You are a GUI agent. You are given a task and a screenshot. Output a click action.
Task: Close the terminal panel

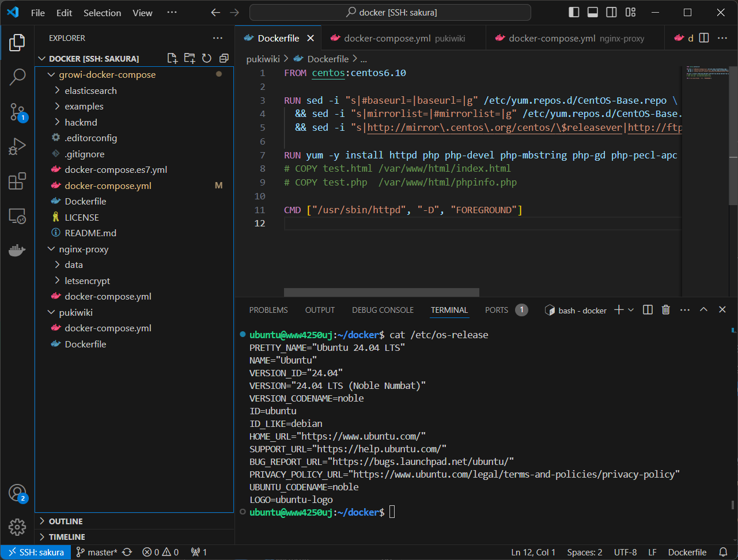coord(722,310)
